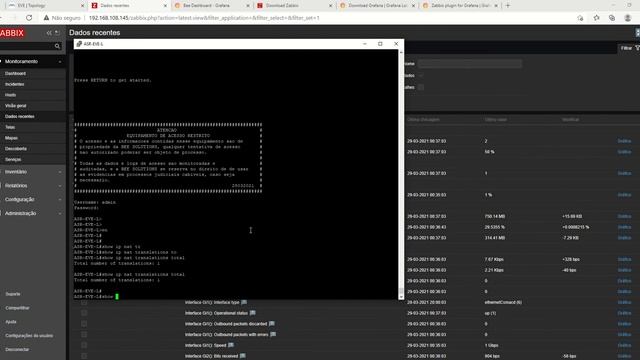Image resolution: width=640 pixels, height=360 pixels.
Task: Open a new browser tab
Action: 508,6
